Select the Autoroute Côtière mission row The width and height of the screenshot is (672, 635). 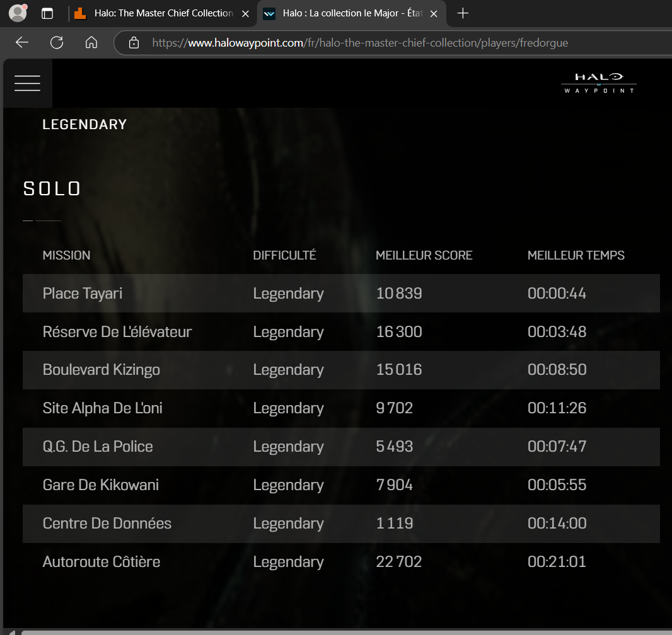[341, 561]
